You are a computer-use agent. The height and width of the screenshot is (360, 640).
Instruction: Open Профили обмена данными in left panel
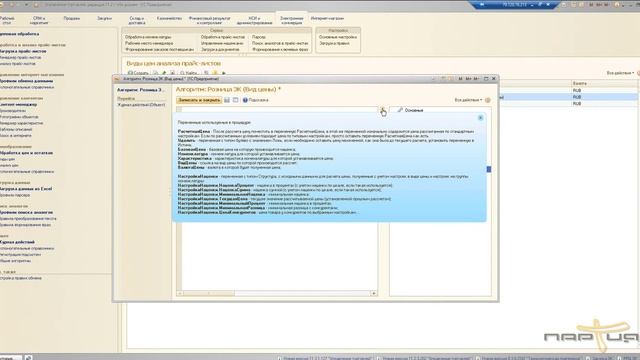coord(26,81)
